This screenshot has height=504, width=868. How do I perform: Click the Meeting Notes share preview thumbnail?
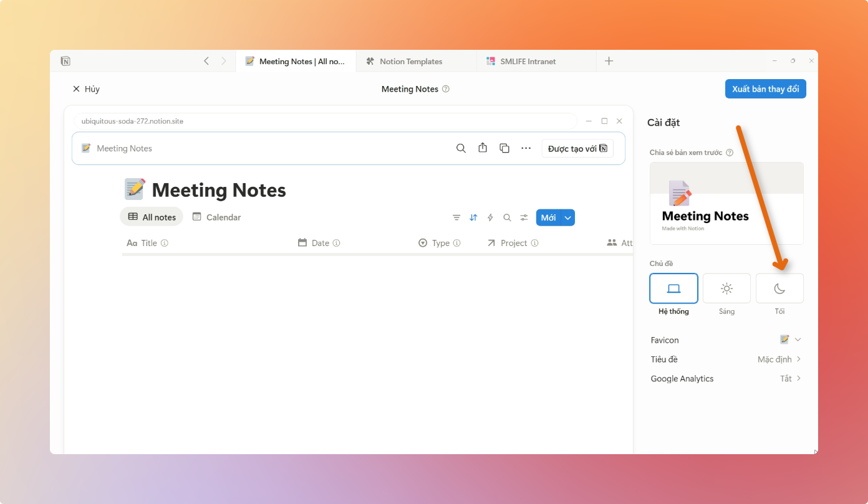tap(726, 203)
